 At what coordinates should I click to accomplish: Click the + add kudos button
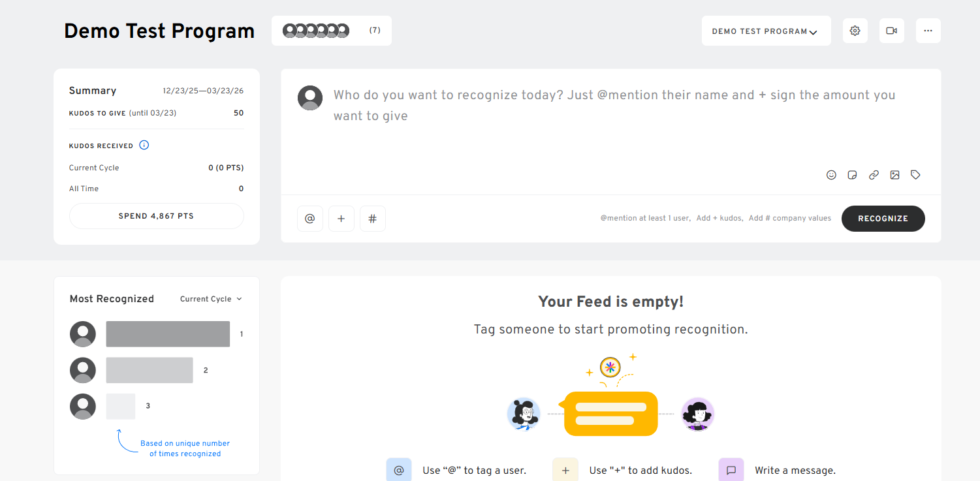coord(341,219)
